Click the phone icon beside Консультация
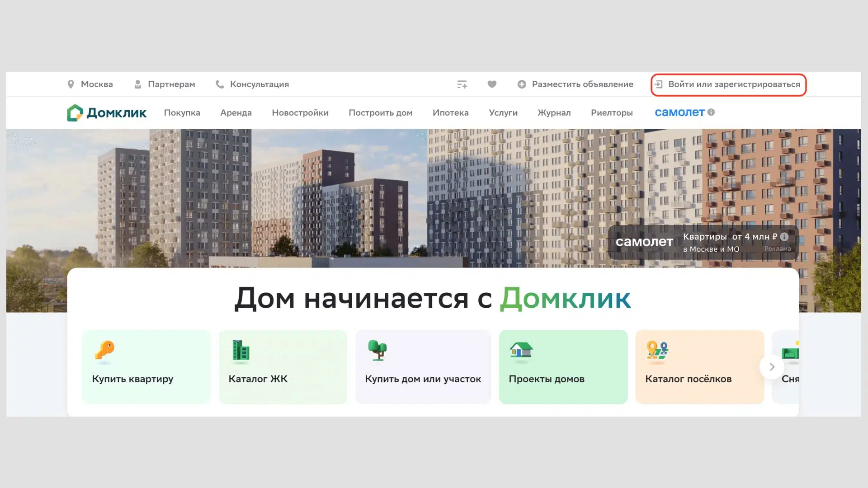This screenshot has width=868, height=488. [220, 84]
